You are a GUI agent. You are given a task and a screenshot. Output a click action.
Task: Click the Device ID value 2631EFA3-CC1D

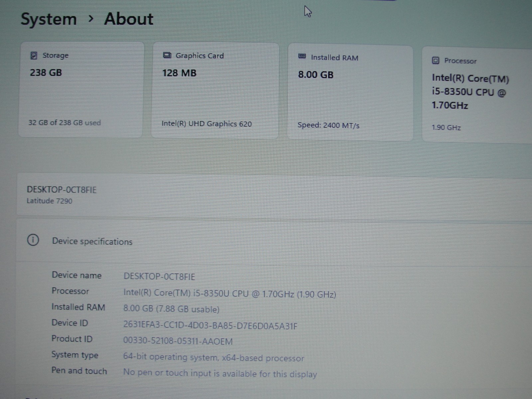pyautogui.click(x=210, y=325)
